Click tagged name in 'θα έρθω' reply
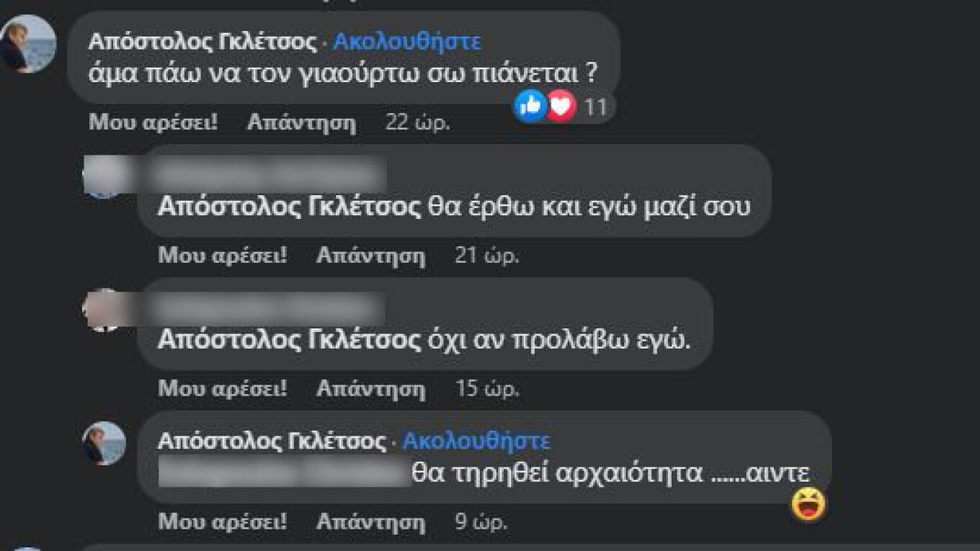 tap(288, 207)
